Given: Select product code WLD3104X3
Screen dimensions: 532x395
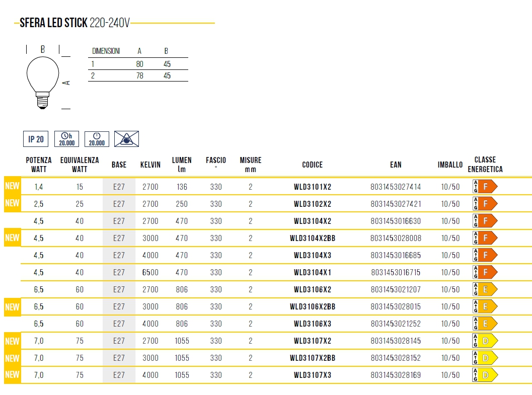Looking at the screenshot, I should [x=313, y=255].
